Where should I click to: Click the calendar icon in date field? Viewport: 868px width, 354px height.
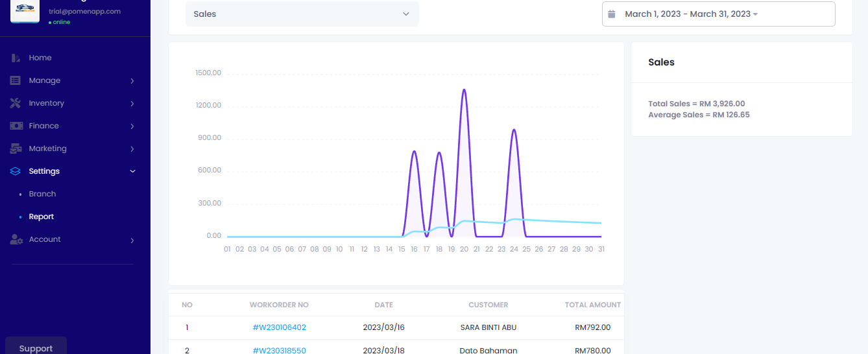click(611, 14)
